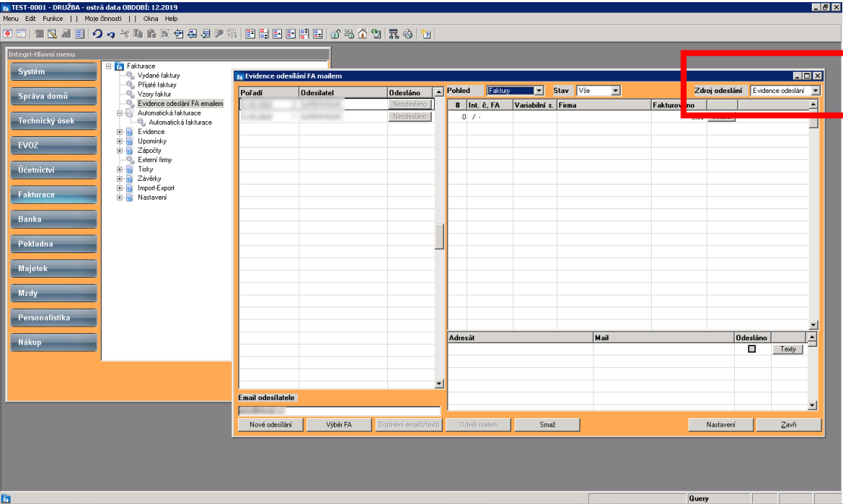Image resolution: width=843 pixels, height=504 pixels.
Task: Open the Funkce menu
Action: pyautogui.click(x=53, y=18)
